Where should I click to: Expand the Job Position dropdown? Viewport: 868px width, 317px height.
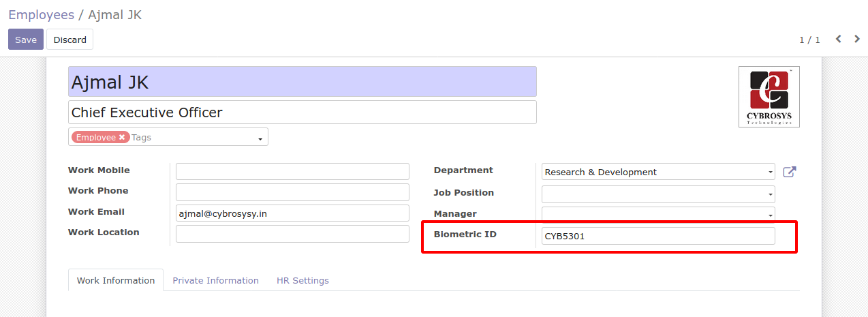coord(770,194)
